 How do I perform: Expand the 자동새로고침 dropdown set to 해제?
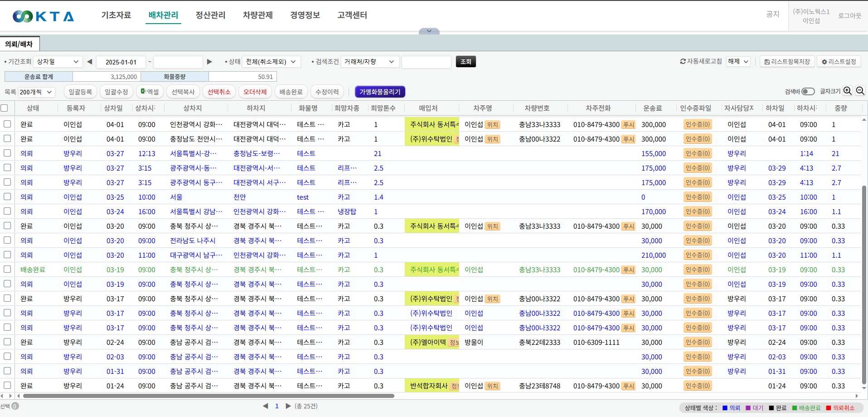pyautogui.click(x=738, y=62)
